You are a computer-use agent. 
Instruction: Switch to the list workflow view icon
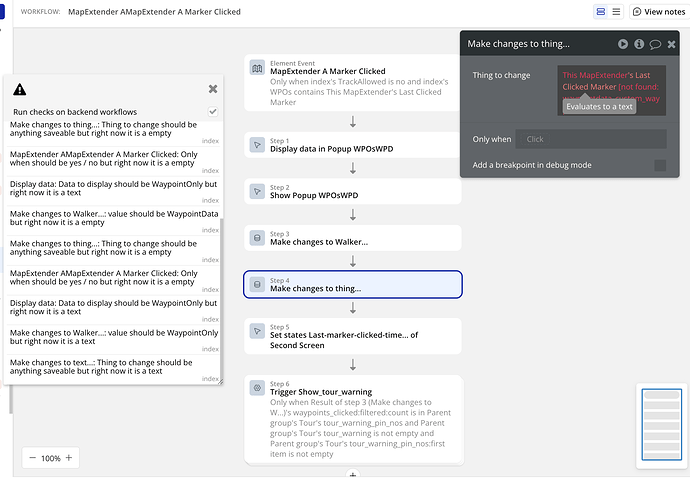(x=617, y=12)
